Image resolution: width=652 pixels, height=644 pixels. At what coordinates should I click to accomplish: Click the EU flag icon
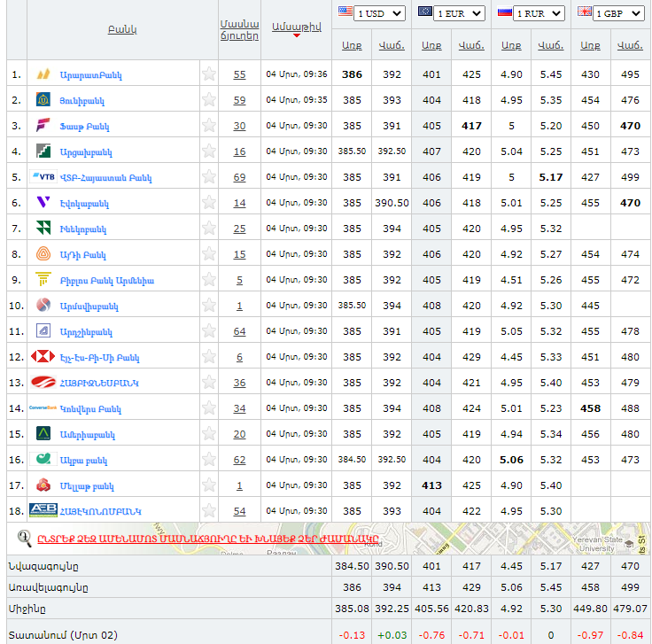click(x=425, y=12)
